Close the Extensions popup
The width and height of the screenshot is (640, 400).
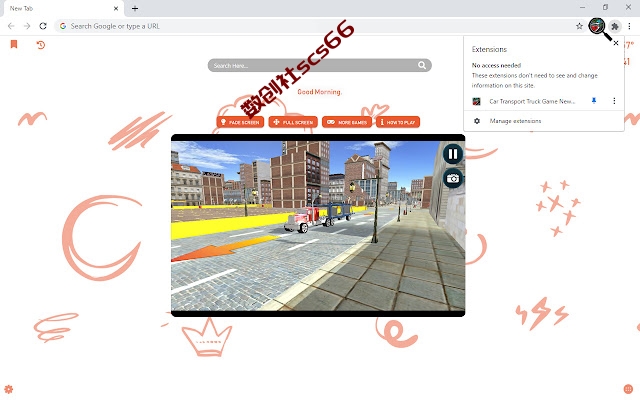(616, 43)
